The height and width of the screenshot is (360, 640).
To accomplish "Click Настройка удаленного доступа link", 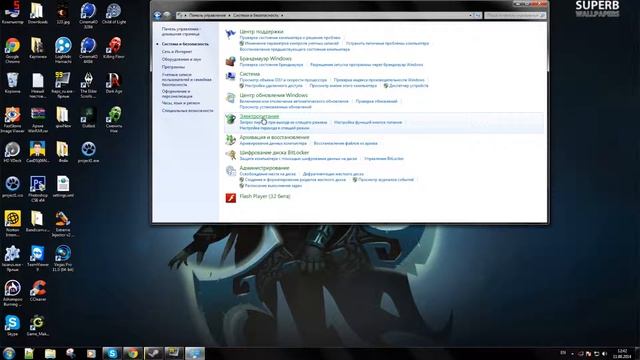I will click(x=273, y=86).
